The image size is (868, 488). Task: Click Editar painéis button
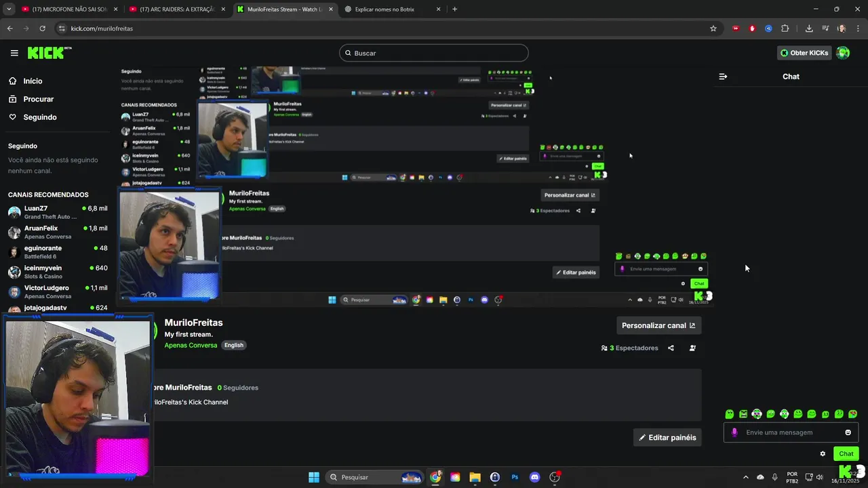667,437
